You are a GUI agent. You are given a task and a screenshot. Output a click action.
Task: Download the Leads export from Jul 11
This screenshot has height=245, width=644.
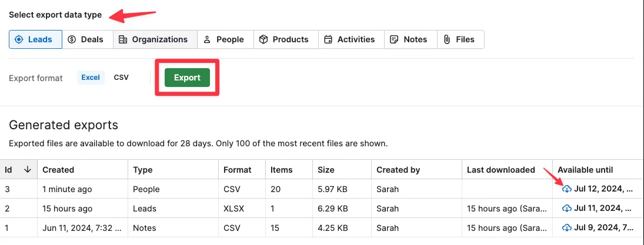[x=567, y=209]
